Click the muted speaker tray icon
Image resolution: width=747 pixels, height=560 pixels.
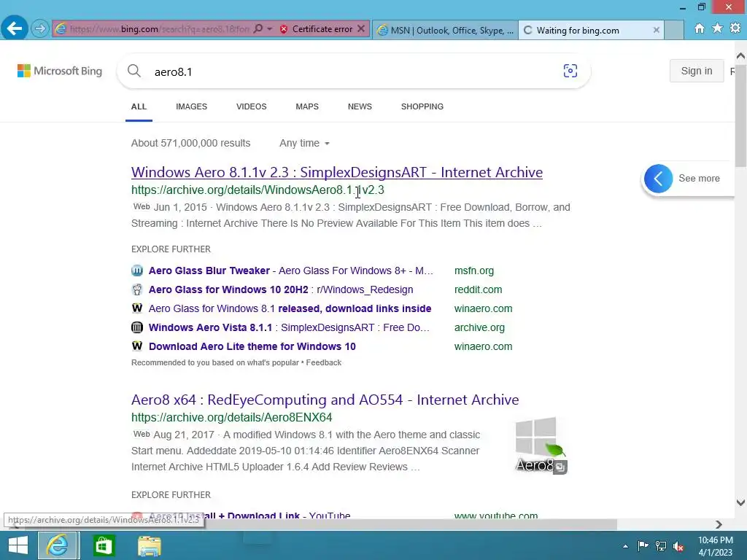tap(678, 546)
